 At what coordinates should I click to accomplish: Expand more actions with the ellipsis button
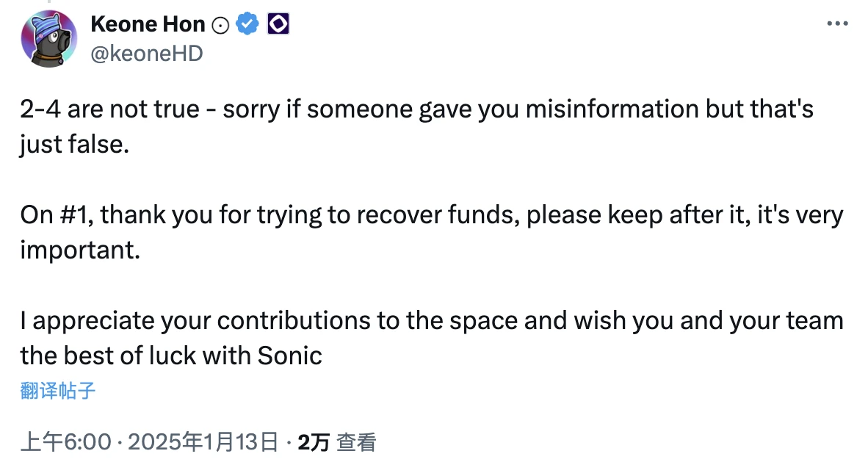(x=837, y=22)
